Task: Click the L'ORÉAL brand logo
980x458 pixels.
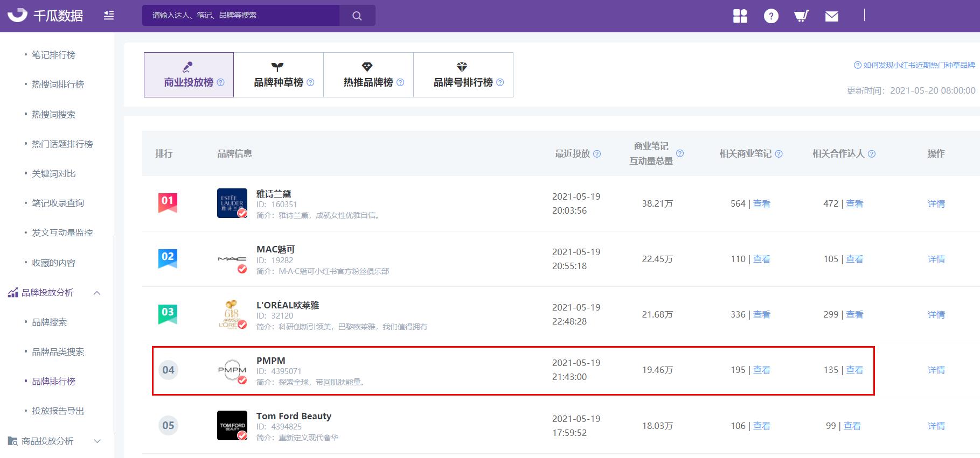Action: [232, 314]
